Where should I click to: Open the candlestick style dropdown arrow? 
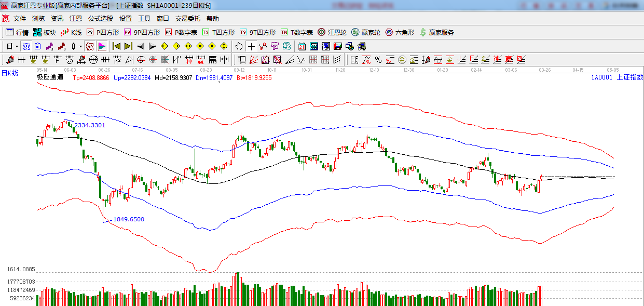coord(80,46)
